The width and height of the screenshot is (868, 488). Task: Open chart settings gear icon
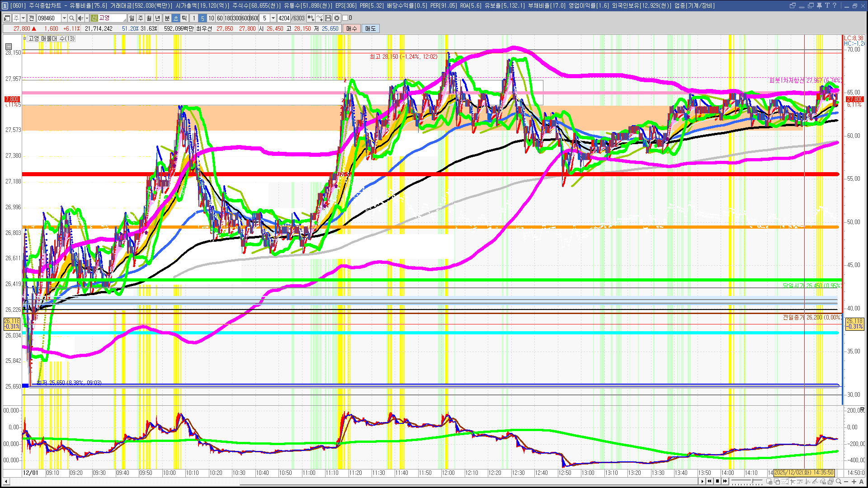click(x=337, y=18)
